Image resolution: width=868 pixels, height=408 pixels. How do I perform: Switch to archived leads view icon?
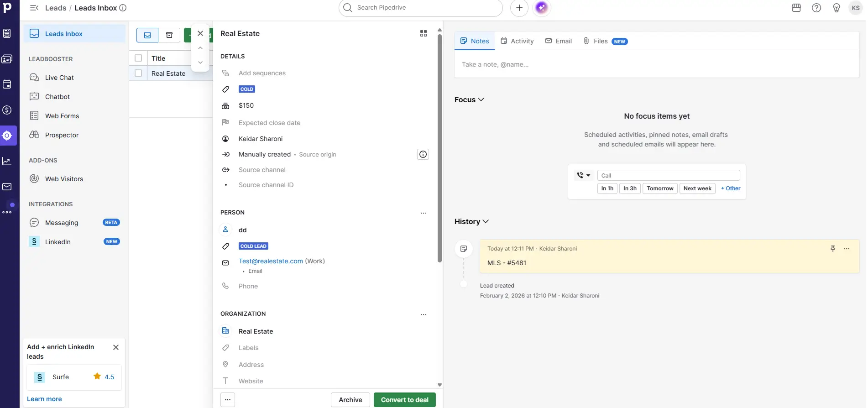coord(169,35)
